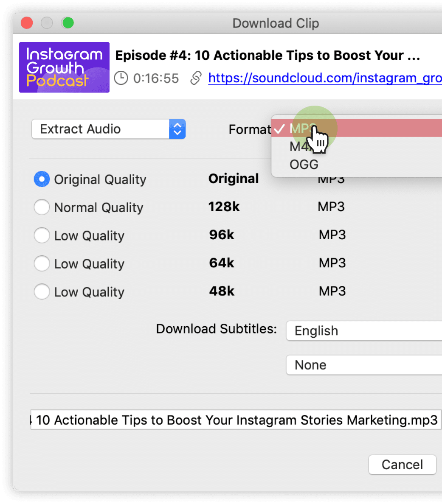This screenshot has width=442, height=504.
Task: Click the 96k bitrate value
Action: pyautogui.click(x=222, y=235)
